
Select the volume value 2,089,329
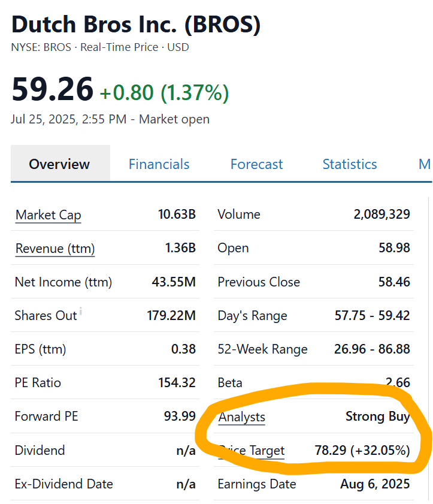pos(381,215)
